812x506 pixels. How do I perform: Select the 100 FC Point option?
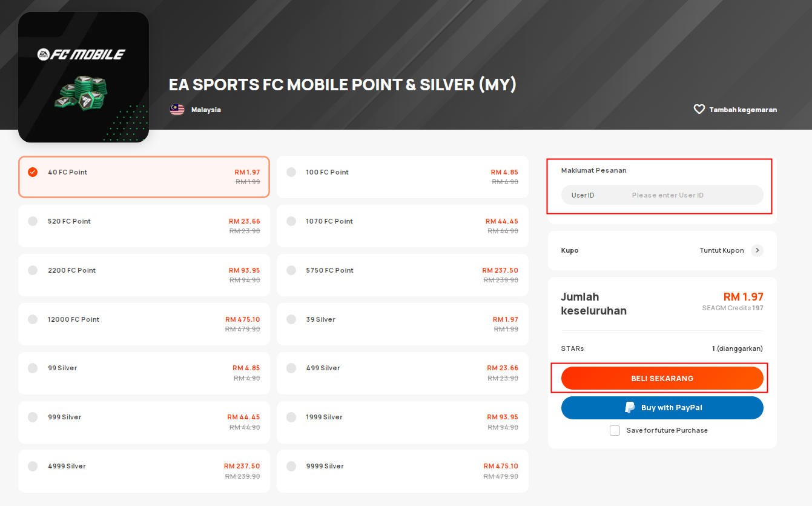[x=402, y=176]
